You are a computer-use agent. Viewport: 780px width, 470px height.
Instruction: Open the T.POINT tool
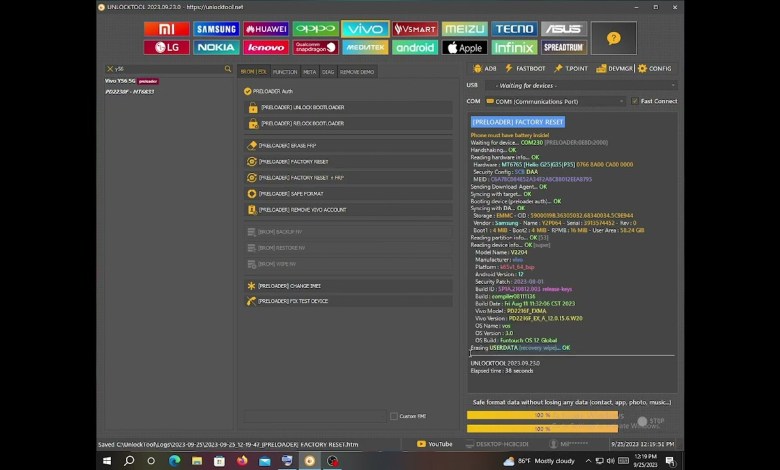click(571, 69)
